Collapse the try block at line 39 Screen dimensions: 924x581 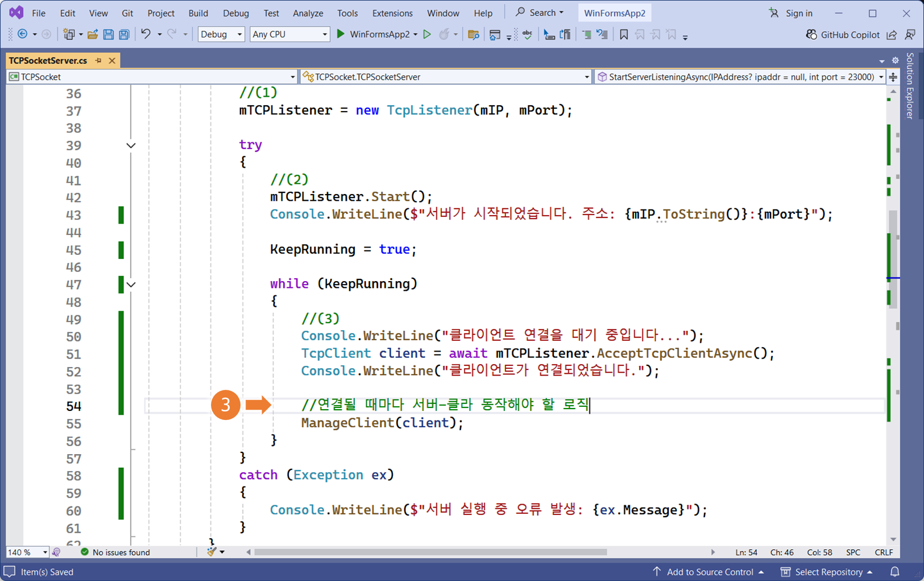tap(131, 146)
